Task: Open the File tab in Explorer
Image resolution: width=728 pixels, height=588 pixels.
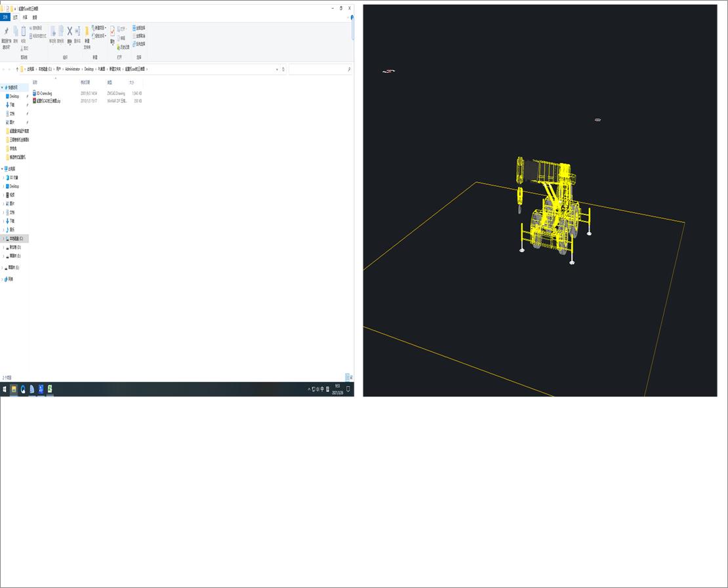Action: coord(5,17)
